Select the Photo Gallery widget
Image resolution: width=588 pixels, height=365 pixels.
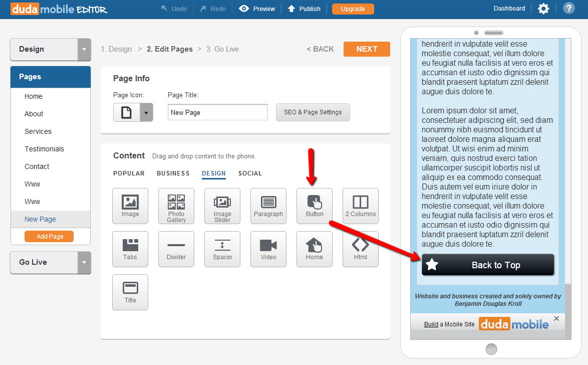coord(176,206)
